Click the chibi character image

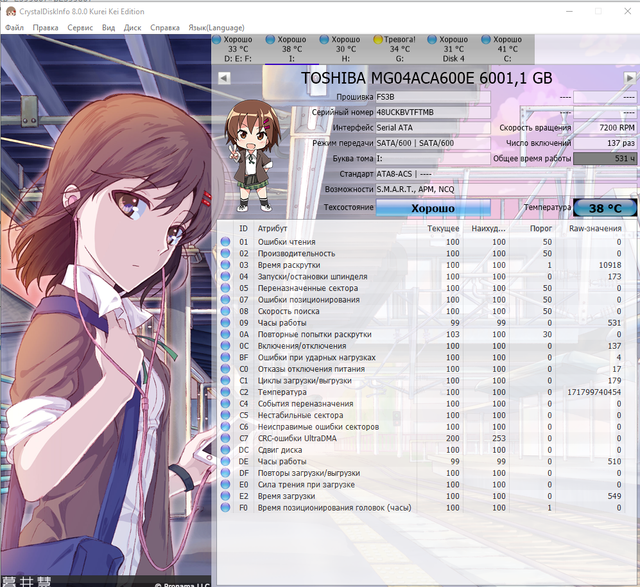pyautogui.click(x=253, y=156)
